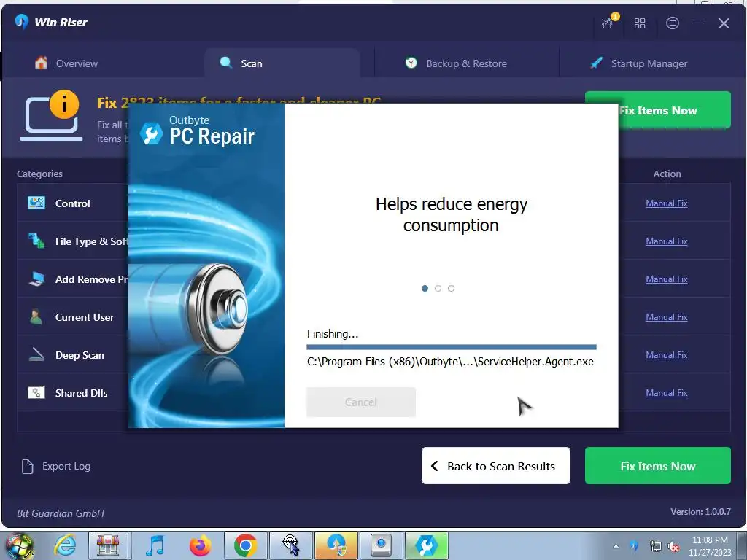Open the hamburger menu icon in title bar

[x=672, y=23]
